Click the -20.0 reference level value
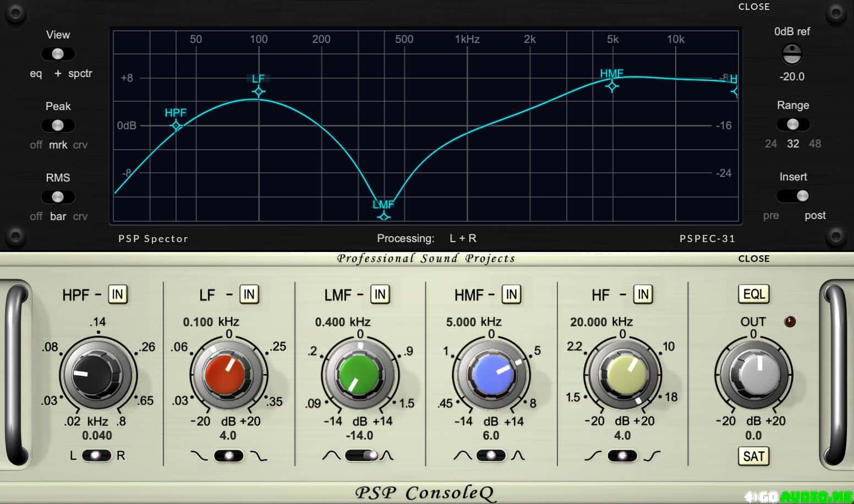 pos(792,76)
